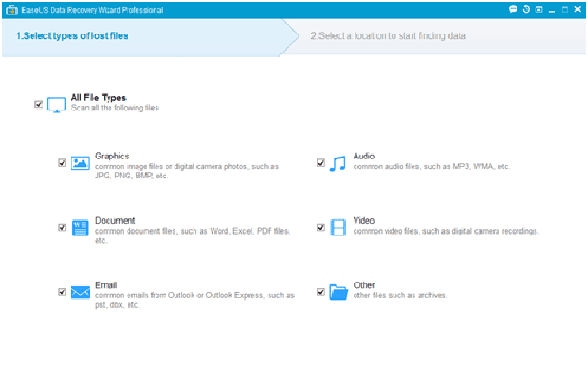Toggle the Email checkbox
Viewport: 588px width, 374px height.
[62, 292]
